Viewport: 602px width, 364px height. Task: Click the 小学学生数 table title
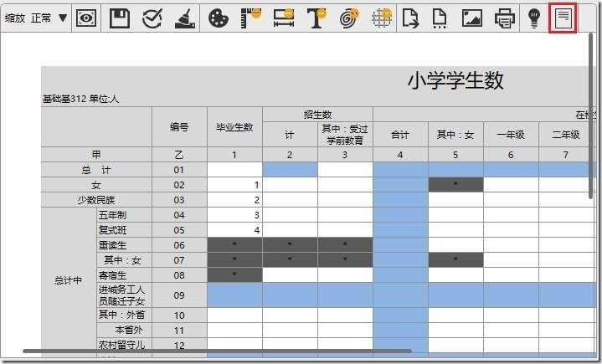point(455,81)
